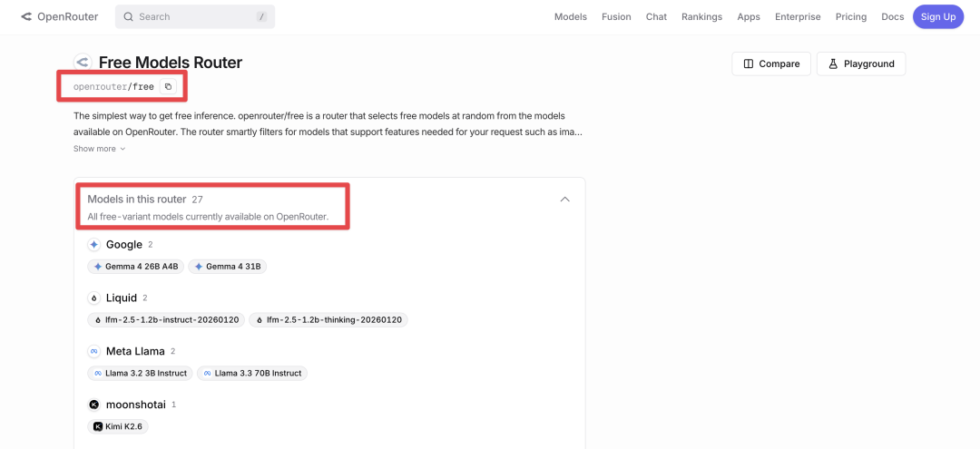Click the moonshotai provider icon

[93, 405]
